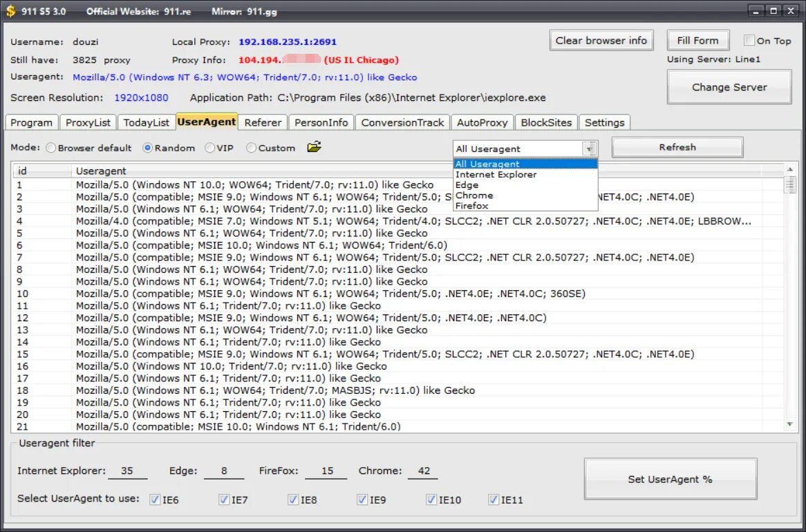Image resolution: width=806 pixels, height=532 pixels.
Task: Open the TodayList tab
Action: point(146,122)
